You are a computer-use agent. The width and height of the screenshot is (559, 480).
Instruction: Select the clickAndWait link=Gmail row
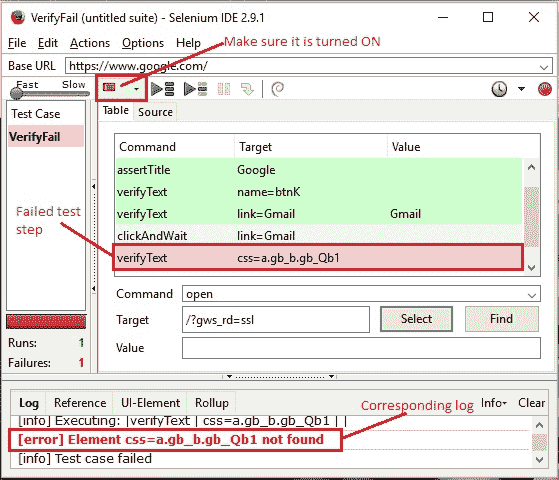(x=319, y=235)
